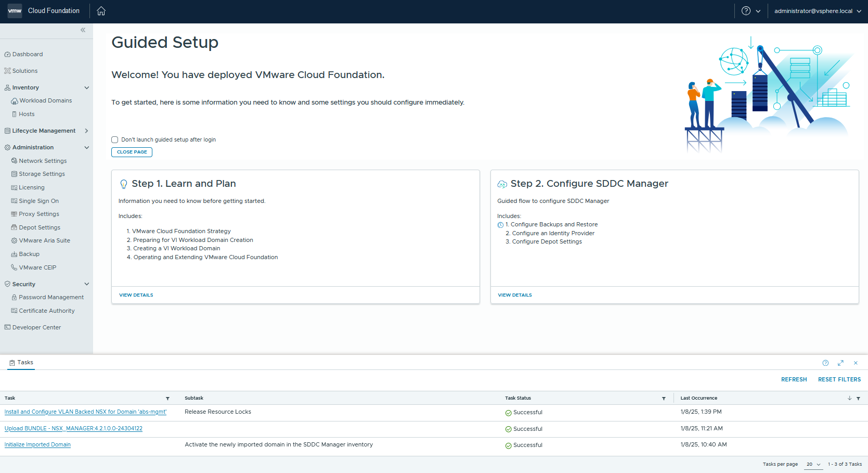Image resolution: width=868 pixels, height=473 pixels.
Task: Click the Developer Center icon
Action: pos(7,328)
